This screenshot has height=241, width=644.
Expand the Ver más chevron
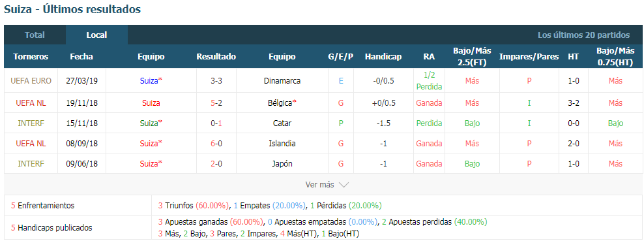click(344, 185)
